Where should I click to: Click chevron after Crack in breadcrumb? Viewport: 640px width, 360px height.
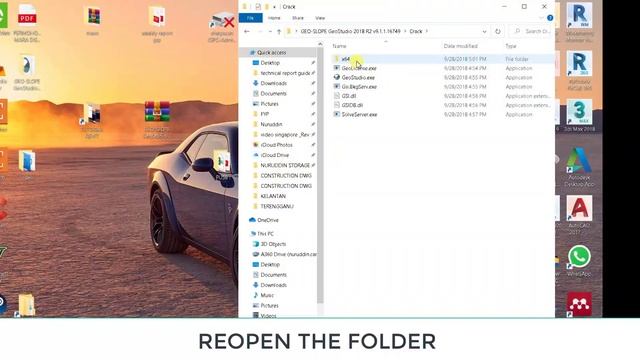(x=427, y=31)
